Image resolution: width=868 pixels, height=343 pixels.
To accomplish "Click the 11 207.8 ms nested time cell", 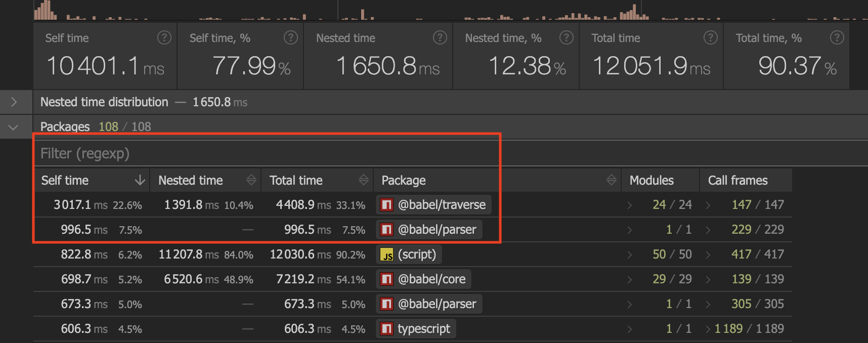I will [x=205, y=254].
